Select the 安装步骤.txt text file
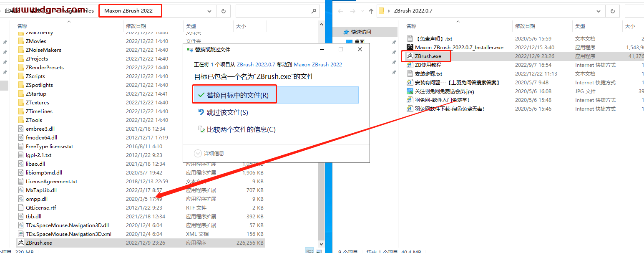644x253 pixels. click(428, 74)
